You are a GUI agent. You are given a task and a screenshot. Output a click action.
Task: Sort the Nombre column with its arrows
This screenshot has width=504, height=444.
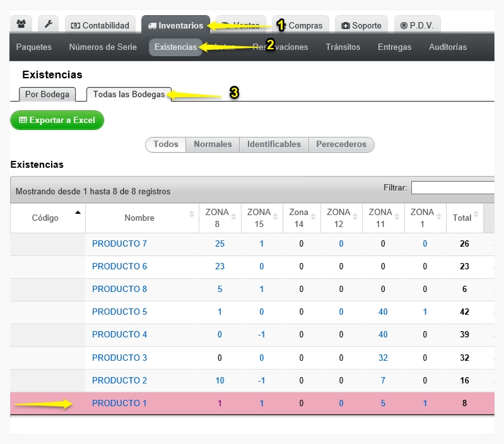[x=192, y=214]
